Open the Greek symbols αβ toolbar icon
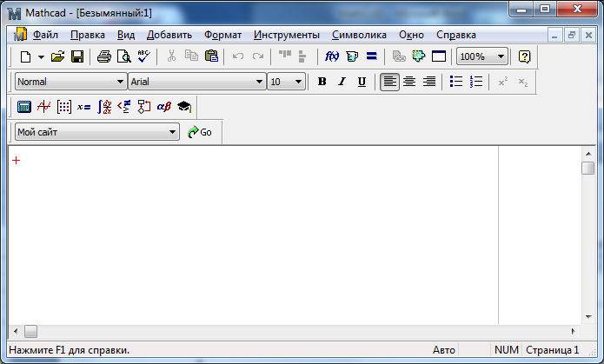The width and height of the screenshot is (604, 364). coord(163,107)
